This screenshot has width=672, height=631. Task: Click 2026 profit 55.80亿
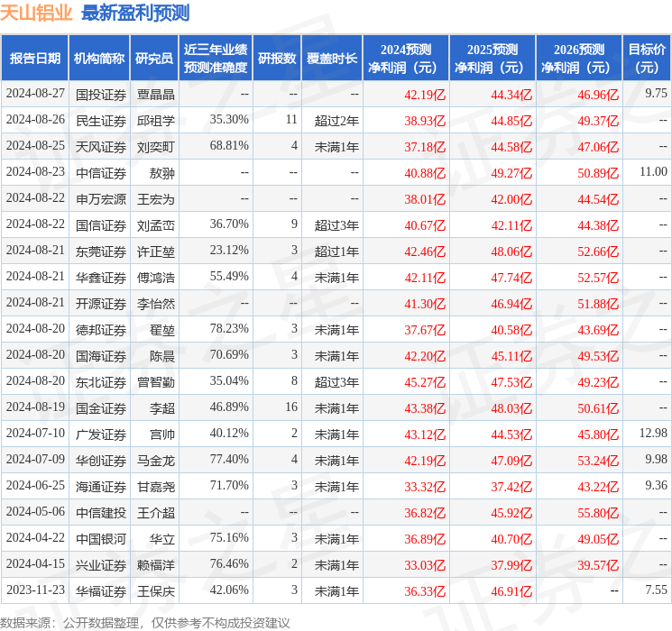[598, 513]
